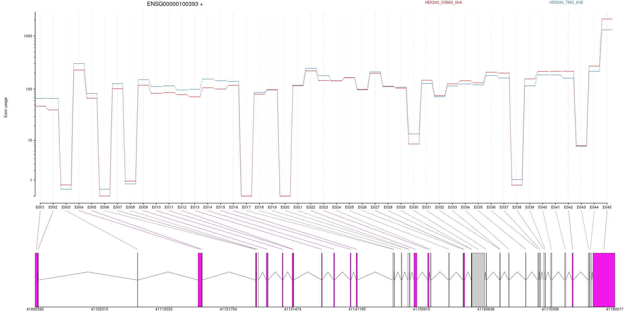Select exon label E002
This screenshot has height=322, width=644.
53,207
